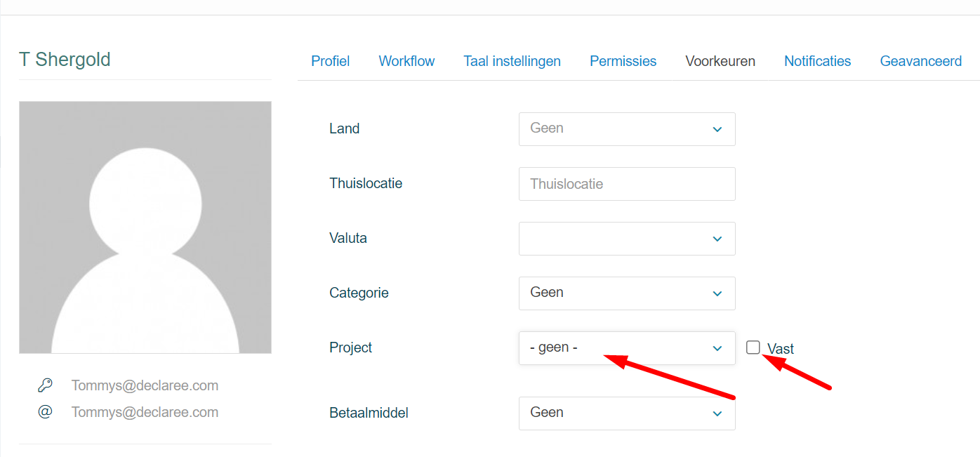Go to Taal instellingen tab

point(512,61)
